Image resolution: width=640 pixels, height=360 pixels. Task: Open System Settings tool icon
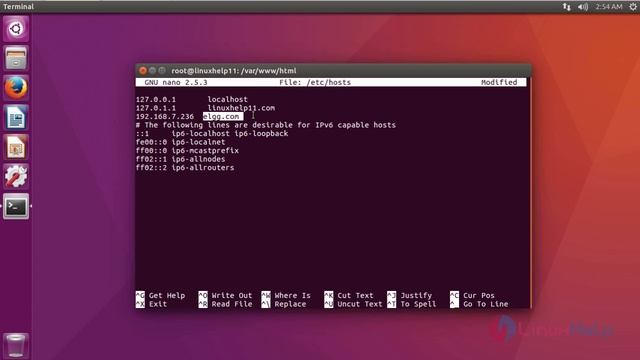tap(16, 176)
